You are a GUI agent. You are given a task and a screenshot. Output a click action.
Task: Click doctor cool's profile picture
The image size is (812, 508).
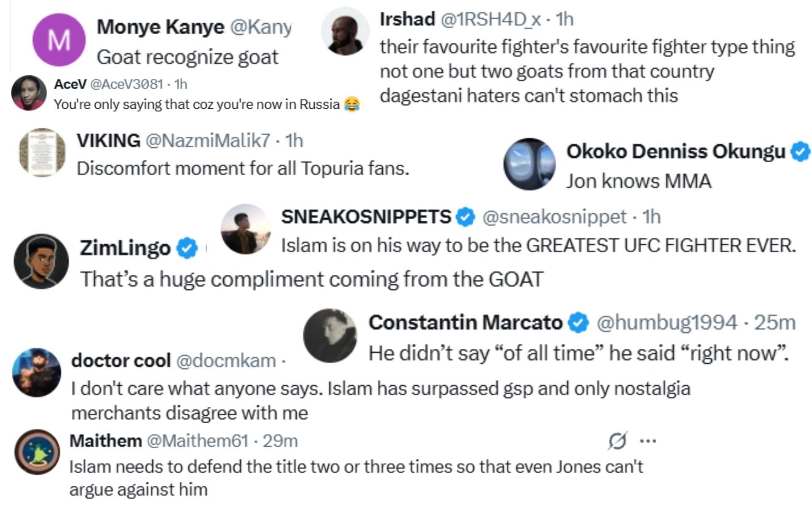click(x=37, y=373)
